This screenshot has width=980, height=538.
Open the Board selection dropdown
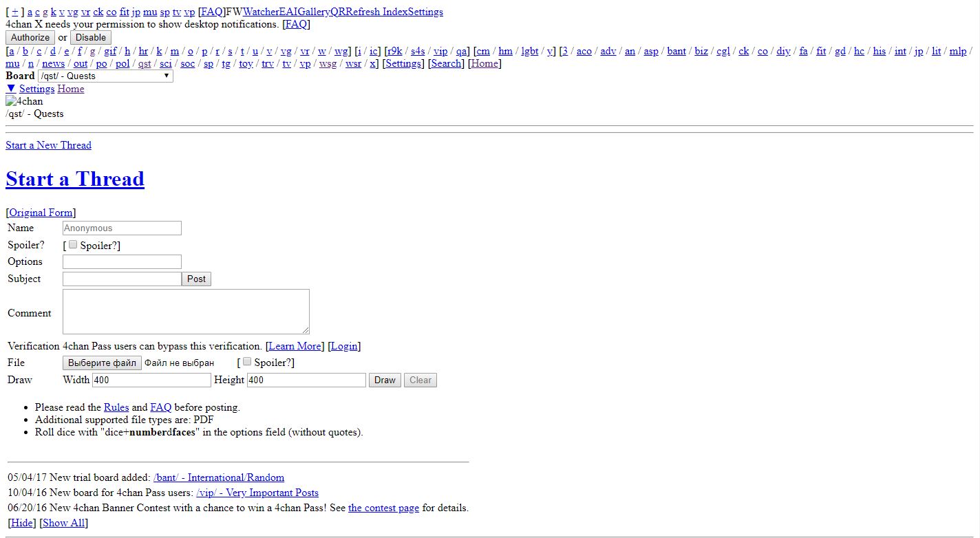click(105, 76)
